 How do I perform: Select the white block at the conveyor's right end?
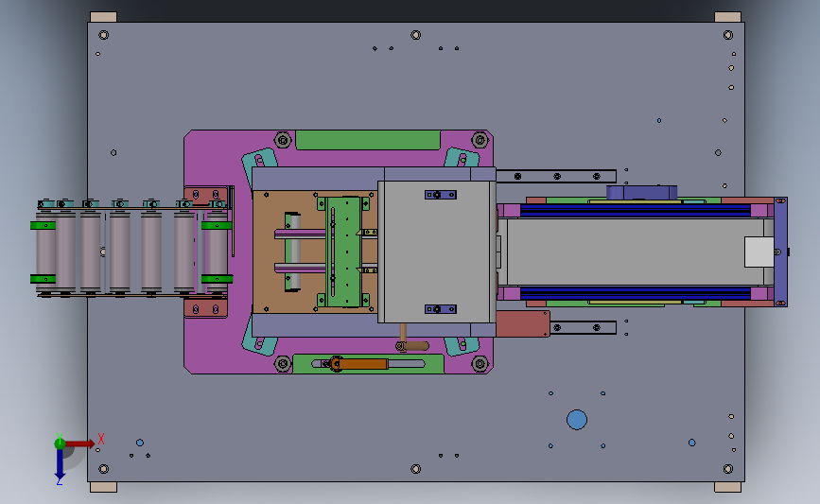click(x=759, y=252)
